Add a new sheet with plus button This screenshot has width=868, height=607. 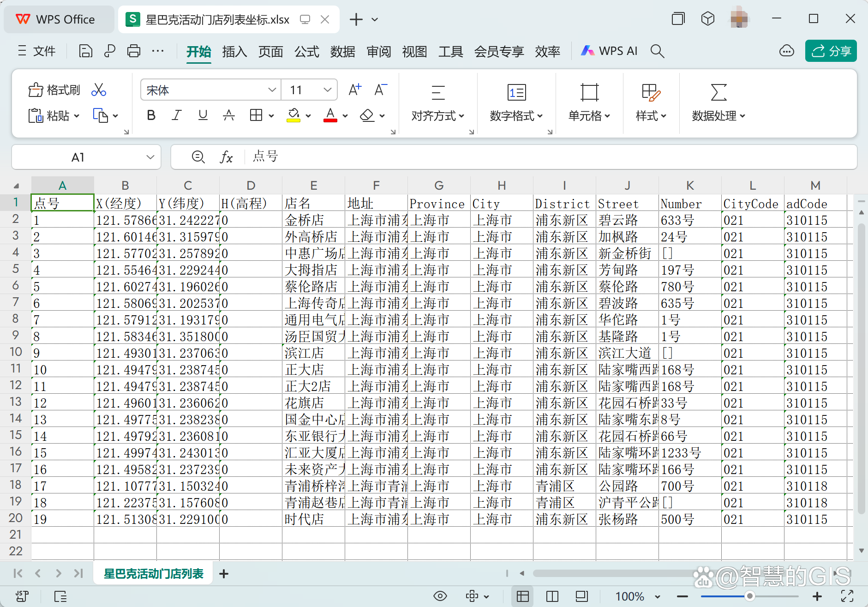click(224, 573)
